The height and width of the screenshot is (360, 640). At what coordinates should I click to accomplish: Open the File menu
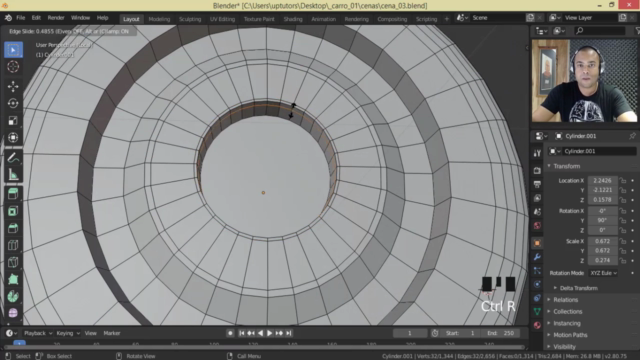pyautogui.click(x=20, y=18)
